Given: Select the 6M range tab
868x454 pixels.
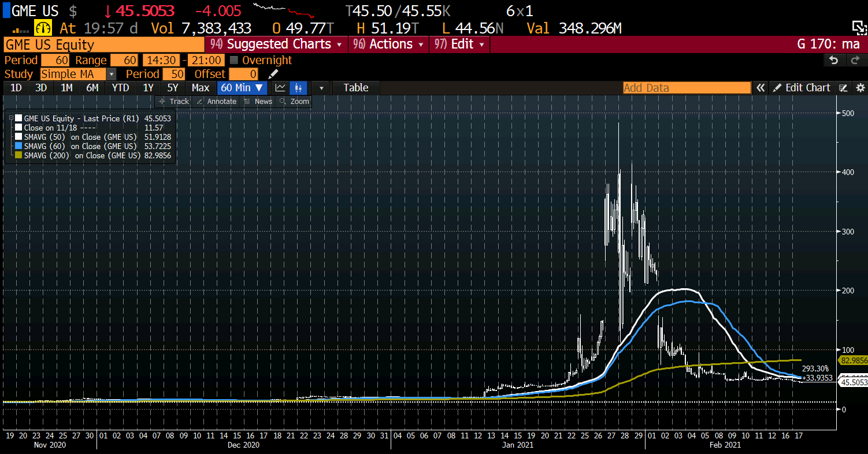Looking at the screenshot, I should [92, 88].
